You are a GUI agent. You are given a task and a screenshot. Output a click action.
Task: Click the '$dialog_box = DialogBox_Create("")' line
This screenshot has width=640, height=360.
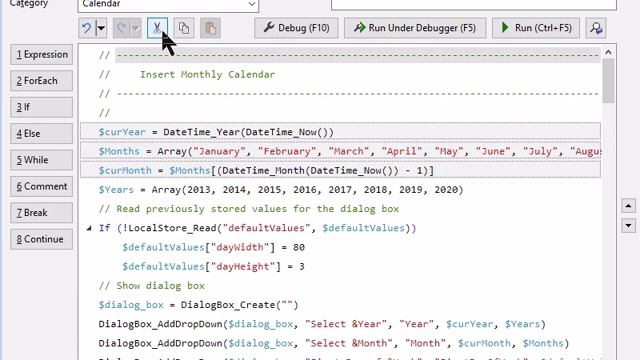coord(198,305)
